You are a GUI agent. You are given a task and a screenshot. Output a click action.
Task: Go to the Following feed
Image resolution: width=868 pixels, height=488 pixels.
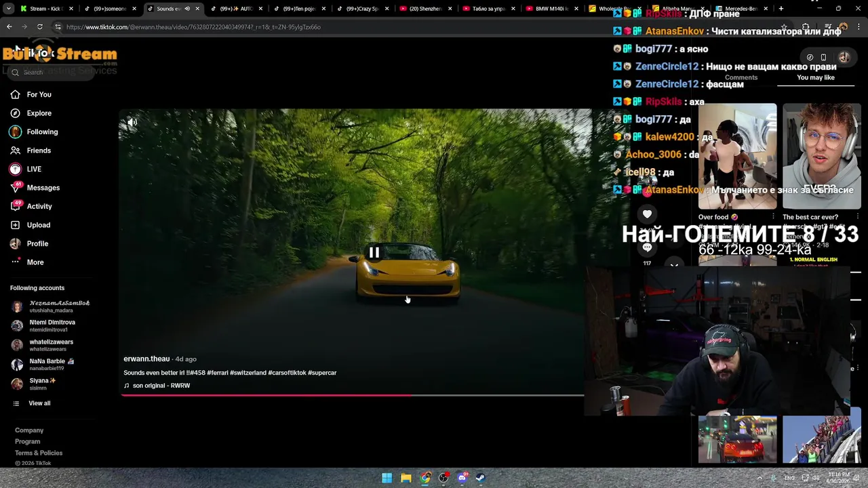click(34, 131)
